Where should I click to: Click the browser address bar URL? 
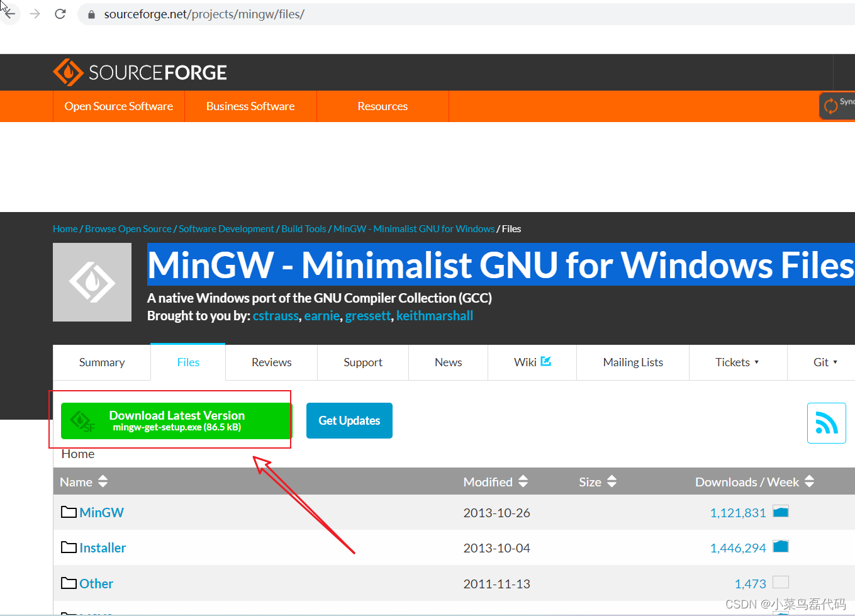[x=204, y=14]
